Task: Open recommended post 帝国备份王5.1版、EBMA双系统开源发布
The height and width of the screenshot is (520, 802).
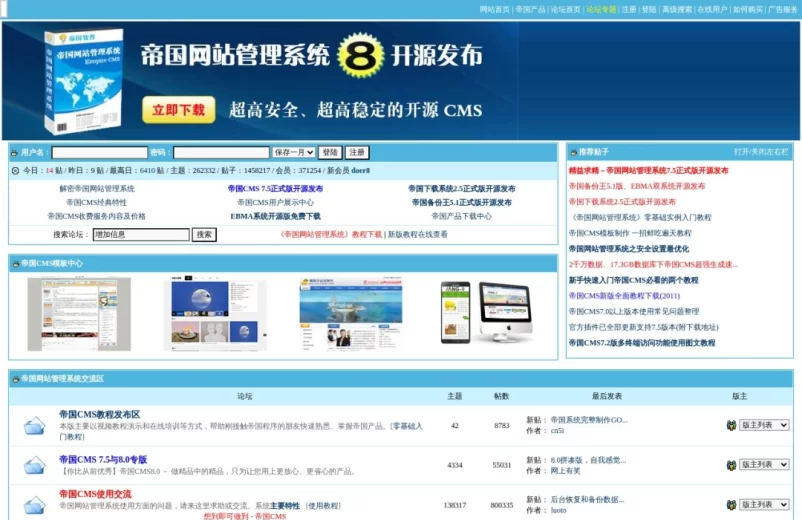Action: point(637,186)
